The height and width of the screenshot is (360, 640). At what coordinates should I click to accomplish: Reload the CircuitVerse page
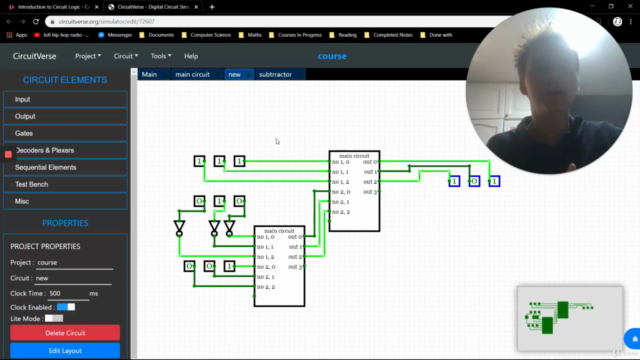click(x=36, y=22)
